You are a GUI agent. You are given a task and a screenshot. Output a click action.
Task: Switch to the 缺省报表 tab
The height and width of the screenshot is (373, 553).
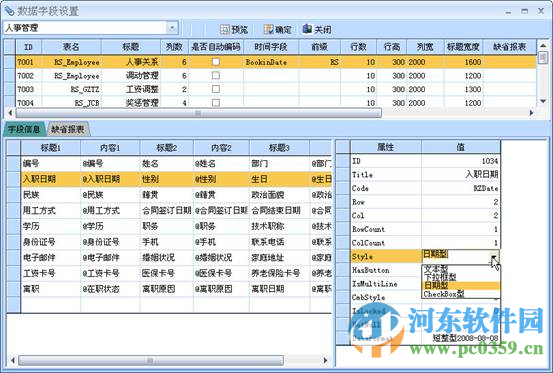(68, 129)
